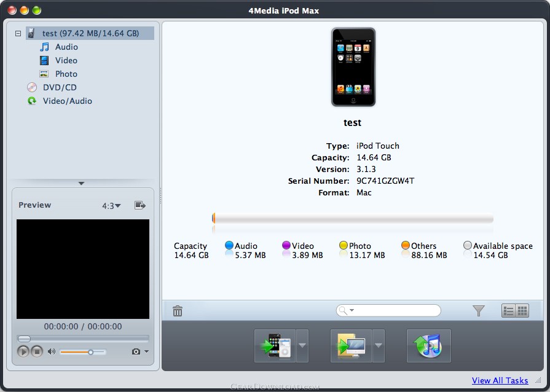The height and width of the screenshot is (392, 550).
Task: Detach the preview window with the pop-out icon
Action: pos(140,205)
